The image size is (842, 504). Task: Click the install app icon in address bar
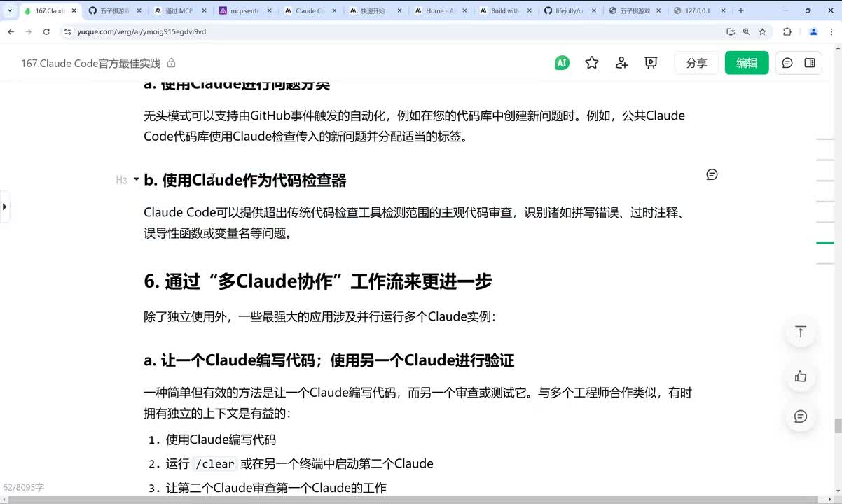point(731,31)
